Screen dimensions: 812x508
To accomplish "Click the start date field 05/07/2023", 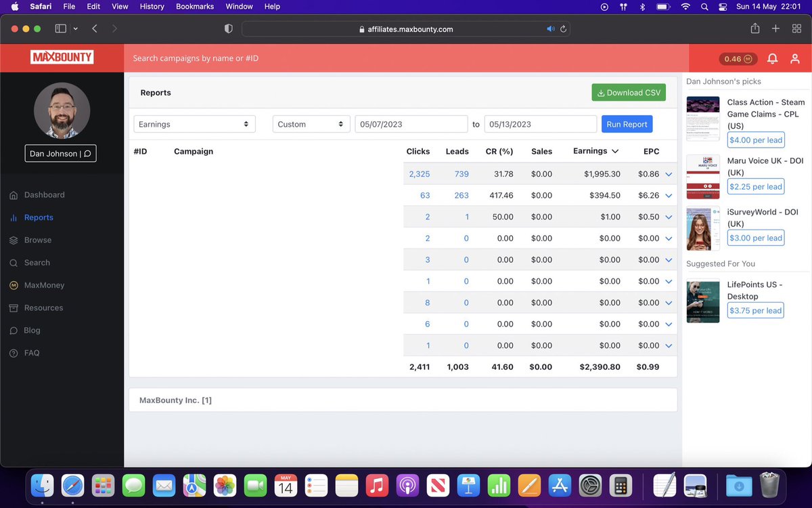I will 411,124.
